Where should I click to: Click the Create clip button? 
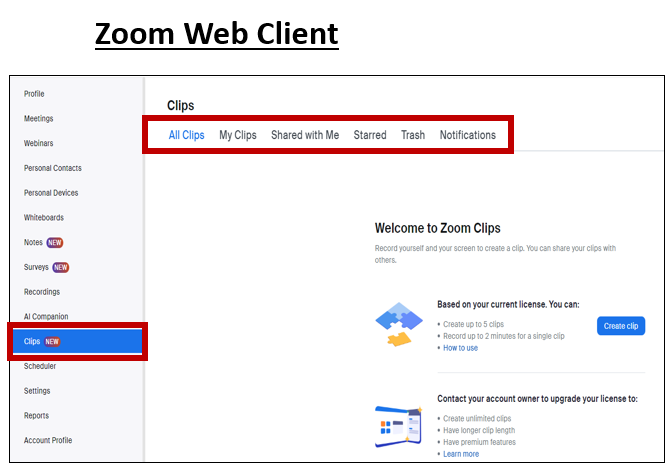click(x=621, y=326)
